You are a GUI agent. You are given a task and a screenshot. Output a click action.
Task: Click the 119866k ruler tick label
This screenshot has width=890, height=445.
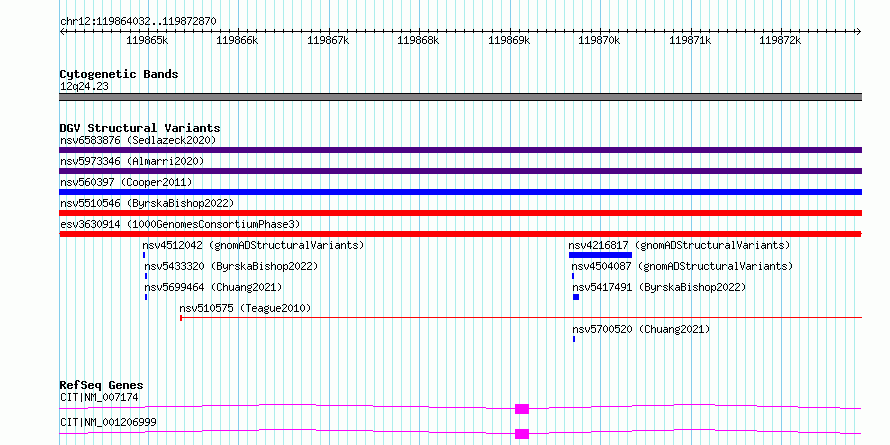[x=238, y=40]
